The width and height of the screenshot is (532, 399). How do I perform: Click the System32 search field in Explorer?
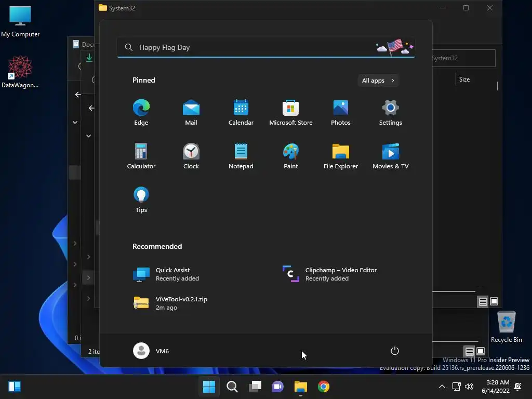click(x=463, y=58)
